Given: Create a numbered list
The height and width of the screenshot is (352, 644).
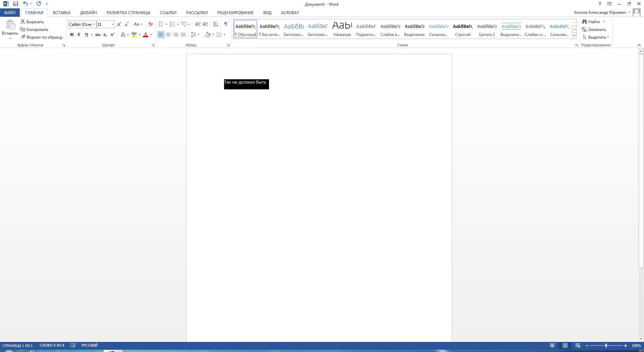Looking at the screenshot, I should pos(172,24).
